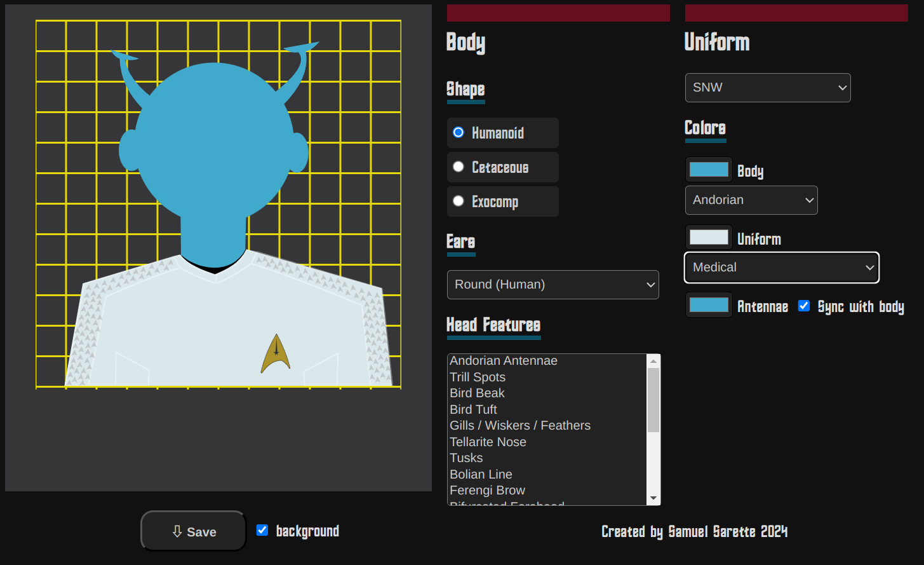Select Ferengi Brow in Head Features
Screen dimensions: 924x565
[547, 491]
